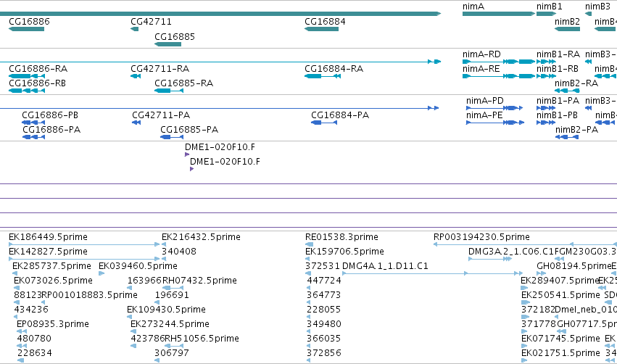Click the EK186449.5prime EST label
Image resolution: width=617 pixels, height=364 pixels.
click(48, 237)
